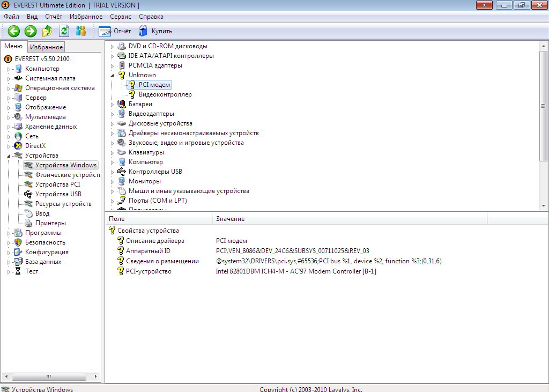
Task: Expand the Контроллеры USB node
Action: [113, 172]
